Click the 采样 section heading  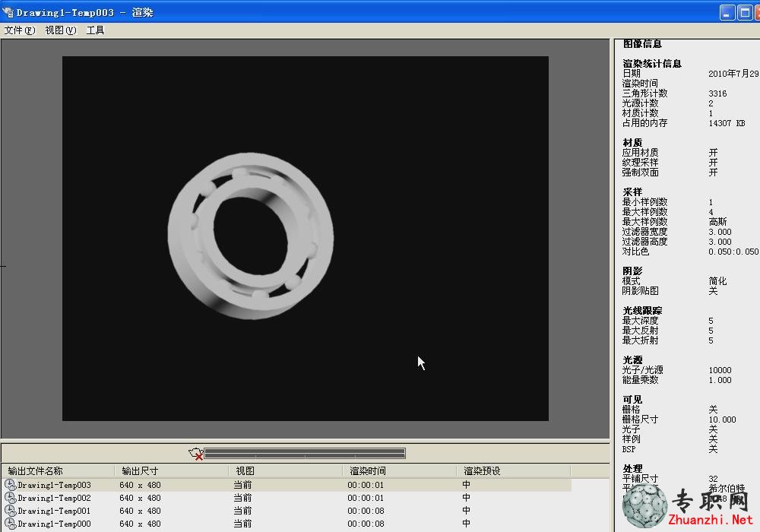(x=632, y=192)
